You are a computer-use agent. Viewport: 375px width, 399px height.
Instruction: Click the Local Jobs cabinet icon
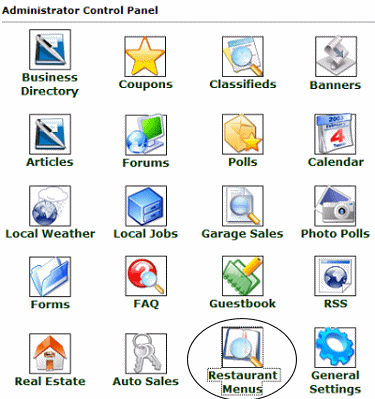146,206
